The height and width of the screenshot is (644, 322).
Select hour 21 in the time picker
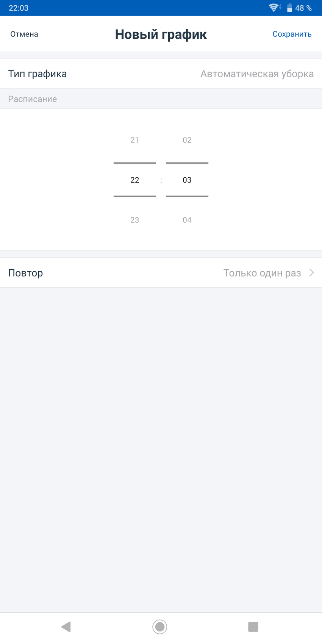[134, 140]
